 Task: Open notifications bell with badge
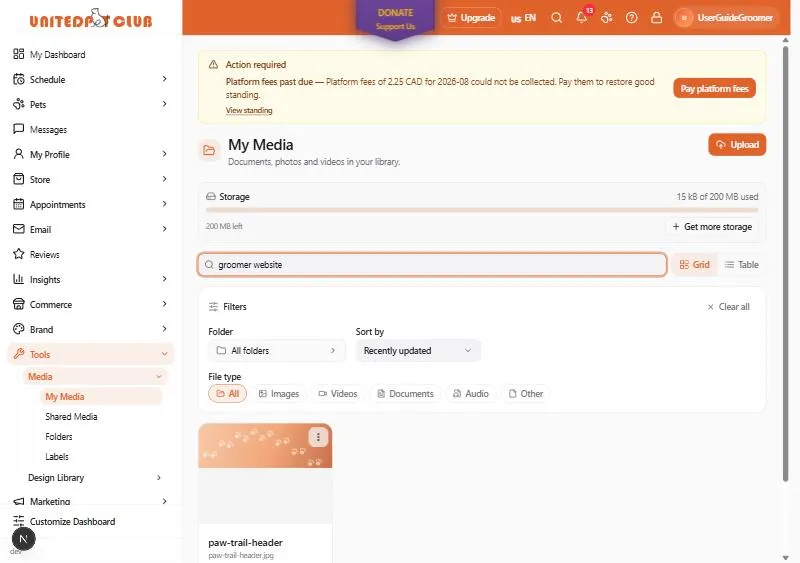pyautogui.click(x=582, y=18)
